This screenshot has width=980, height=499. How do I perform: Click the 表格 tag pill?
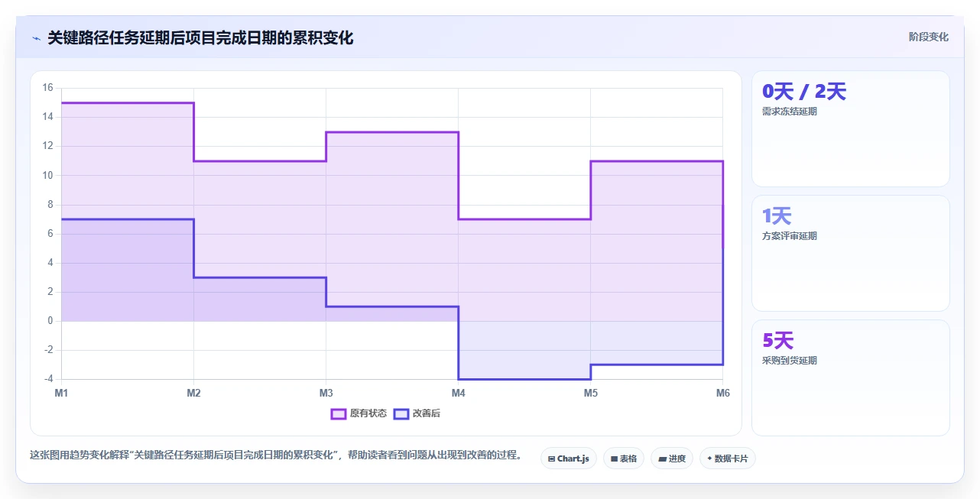[x=624, y=458]
